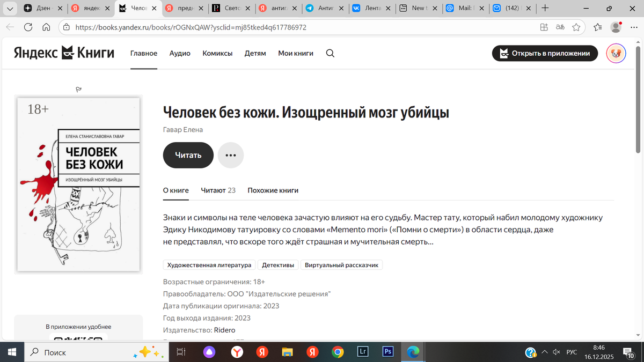Open the Ridero publisher link
Viewport: 644px width, 362px height.
tap(224, 330)
